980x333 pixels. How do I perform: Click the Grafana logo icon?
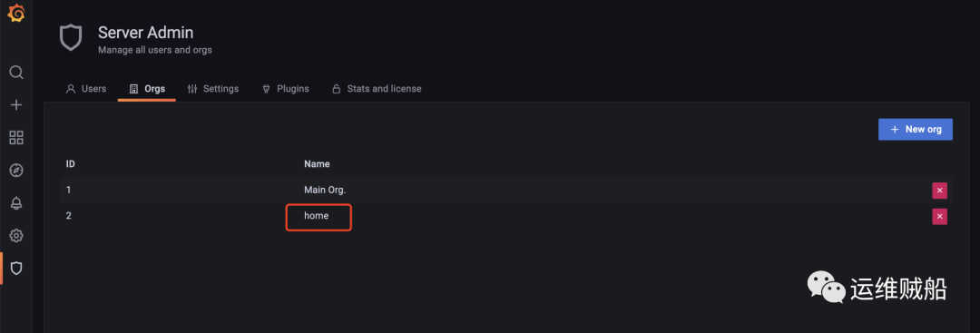point(16,13)
